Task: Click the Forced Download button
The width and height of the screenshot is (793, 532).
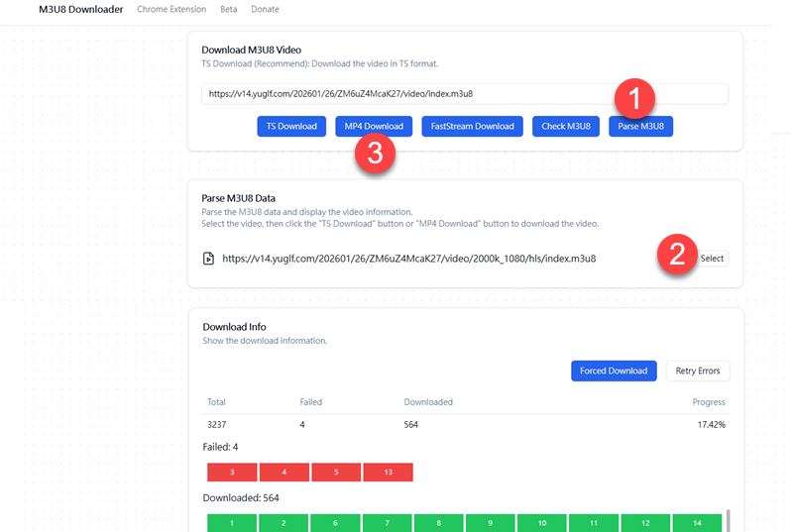Action: click(614, 371)
